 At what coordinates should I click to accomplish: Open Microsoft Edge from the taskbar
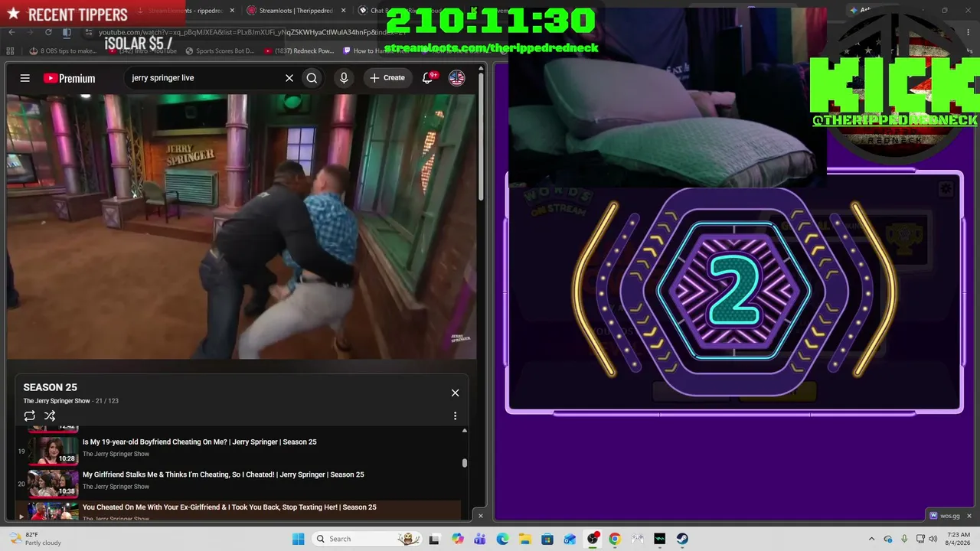click(x=502, y=539)
